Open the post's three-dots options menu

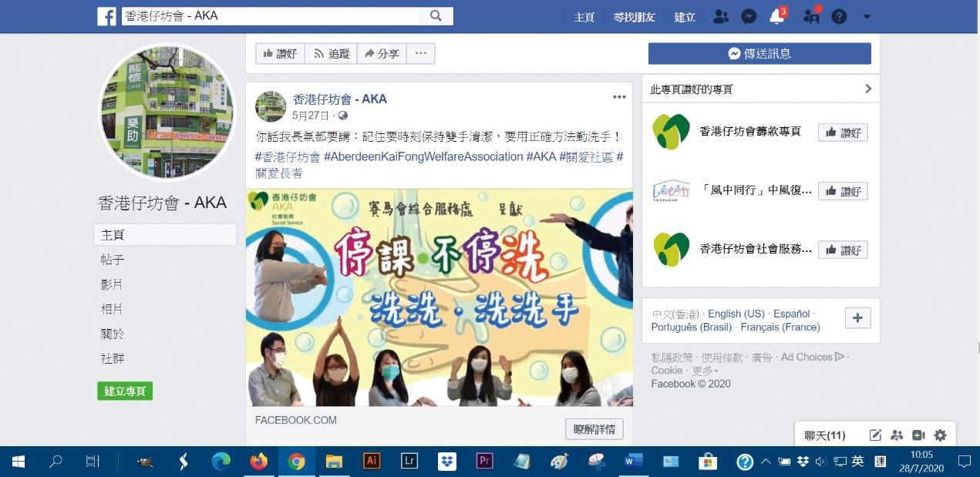[x=619, y=97]
